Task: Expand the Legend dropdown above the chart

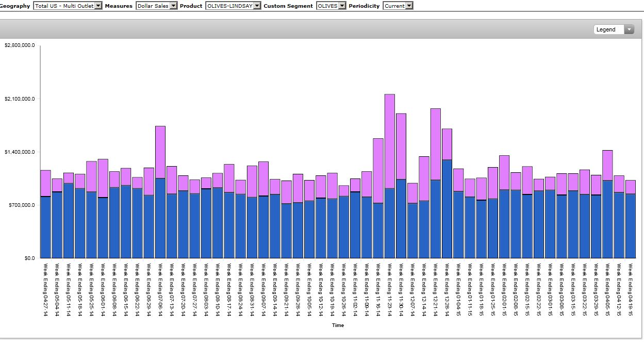Action: (614, 29)
